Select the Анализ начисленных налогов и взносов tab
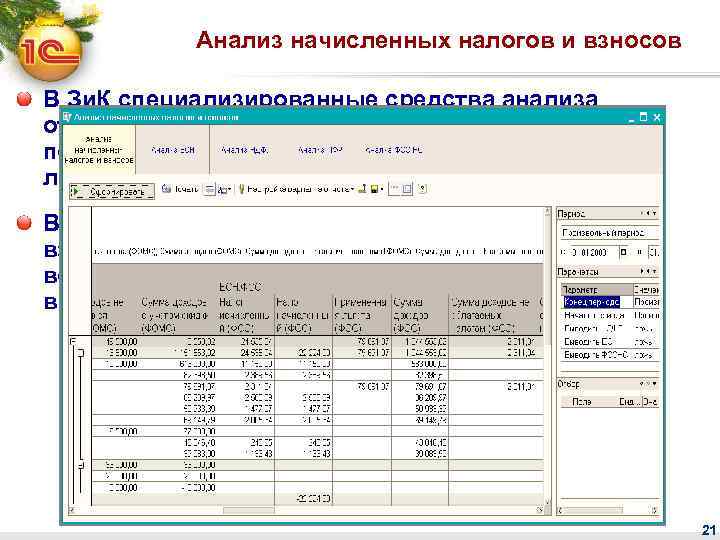This screenshot has height=540, width=720. [99, 150]
